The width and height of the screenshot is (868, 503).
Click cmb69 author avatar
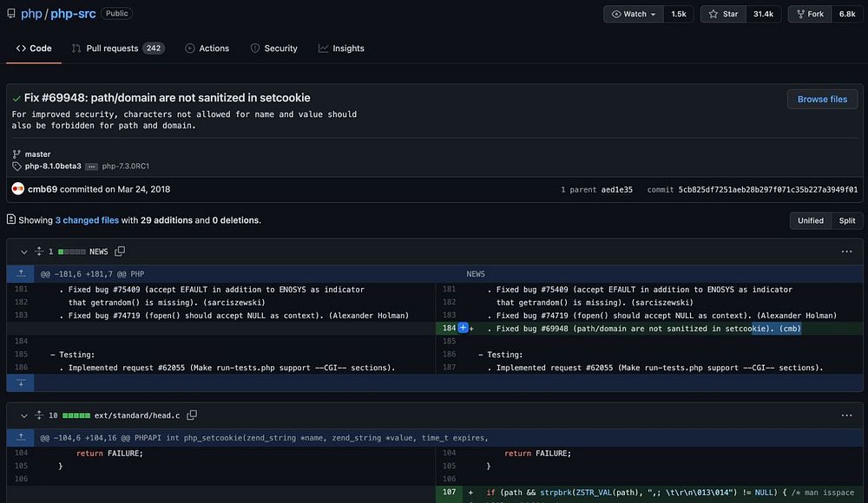[17, 189]
